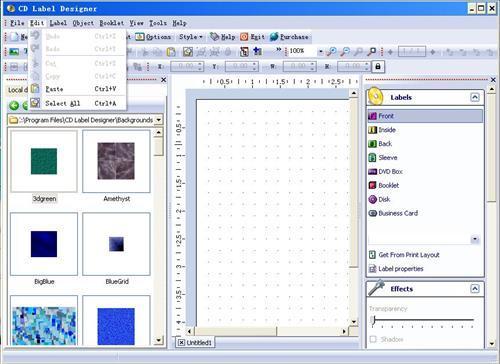Show more toolbar buttons via chevron
Image resolution: width=500 pixels, height=364 pixels.
279,50
